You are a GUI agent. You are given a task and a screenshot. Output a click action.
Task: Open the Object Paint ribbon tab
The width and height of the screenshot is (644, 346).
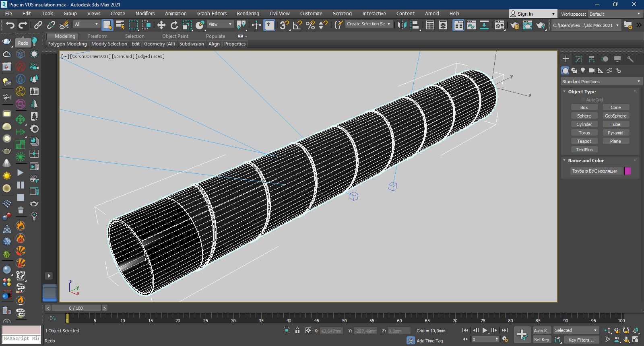pos(175,36)
